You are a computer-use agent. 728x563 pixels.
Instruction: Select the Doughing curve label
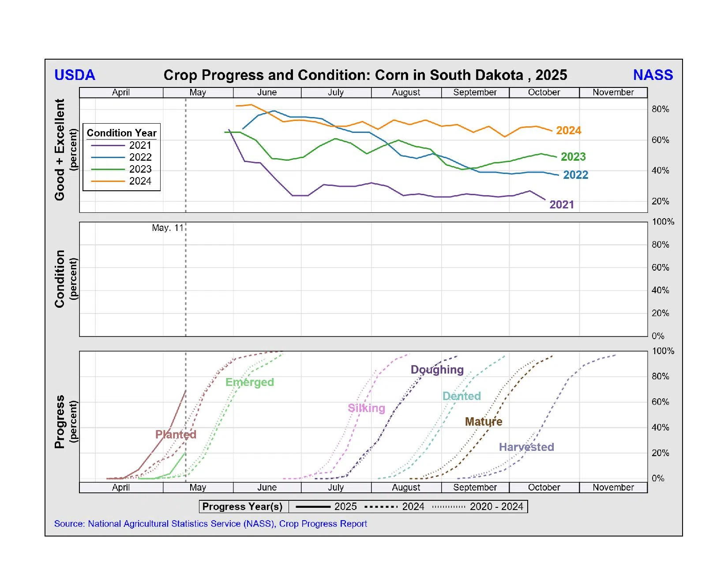pos(437,370)
